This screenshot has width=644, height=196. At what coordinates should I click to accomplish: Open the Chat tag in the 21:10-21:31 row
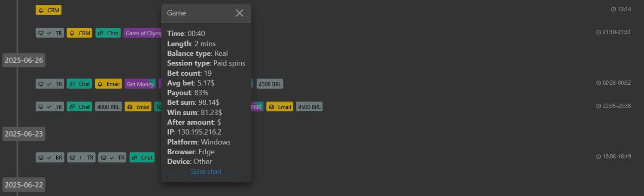108,33
